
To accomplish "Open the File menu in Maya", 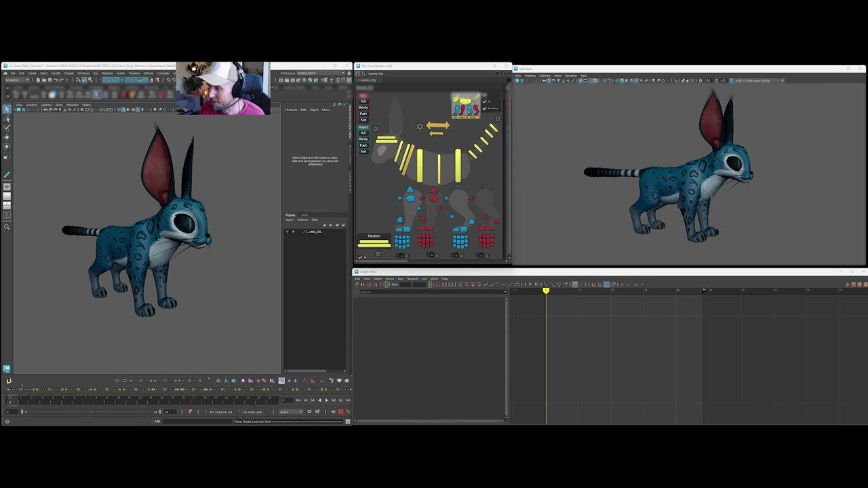I will [x=12, y=73].
